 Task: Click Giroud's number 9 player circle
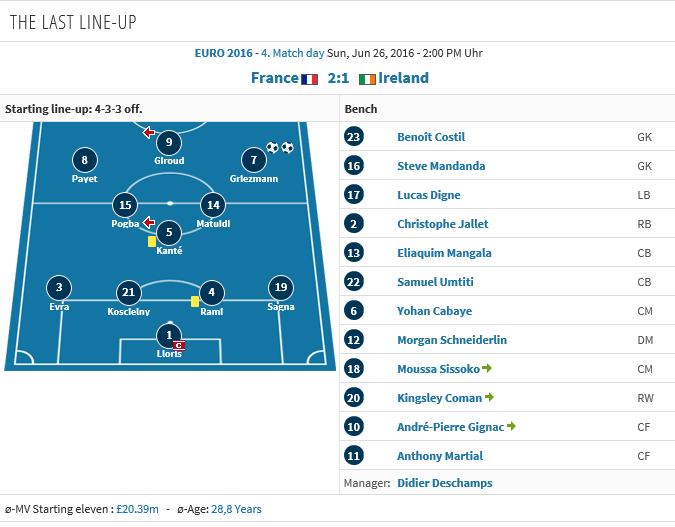point(169,143)
